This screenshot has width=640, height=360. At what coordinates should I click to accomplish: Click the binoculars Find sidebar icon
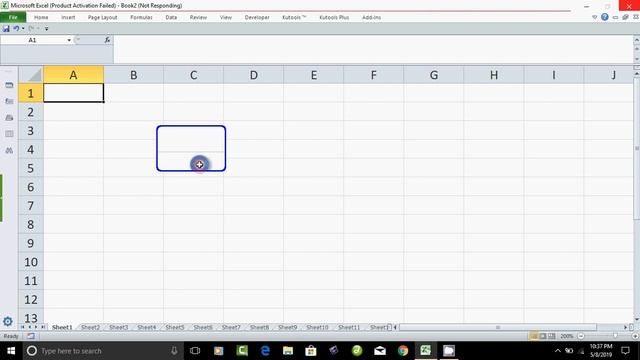[9, 150]
